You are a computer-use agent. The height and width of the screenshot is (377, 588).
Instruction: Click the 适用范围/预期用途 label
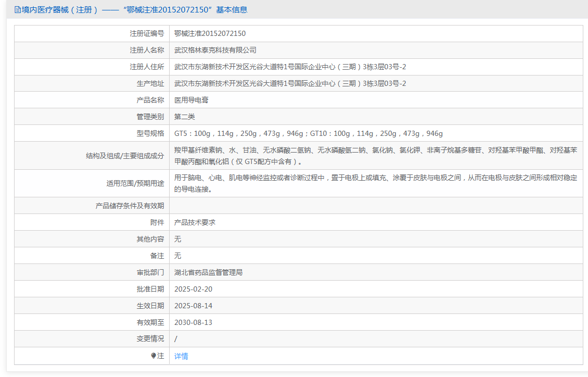coord(135,183)
